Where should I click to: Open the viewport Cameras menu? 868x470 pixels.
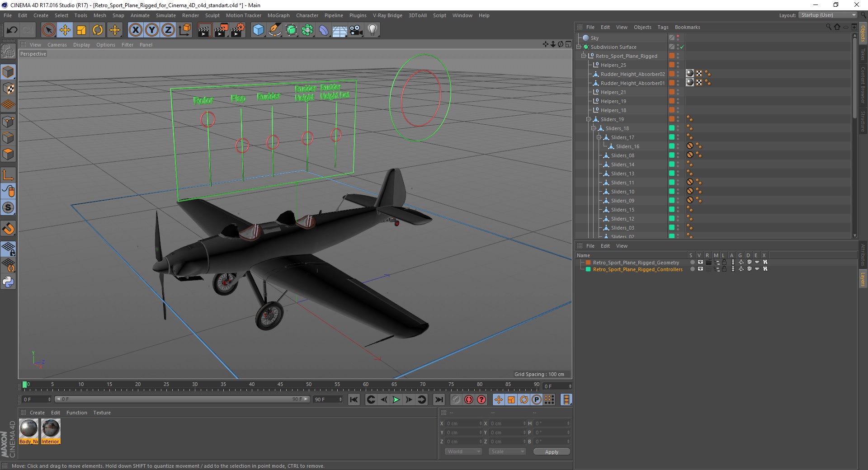[x=57, y=45]
